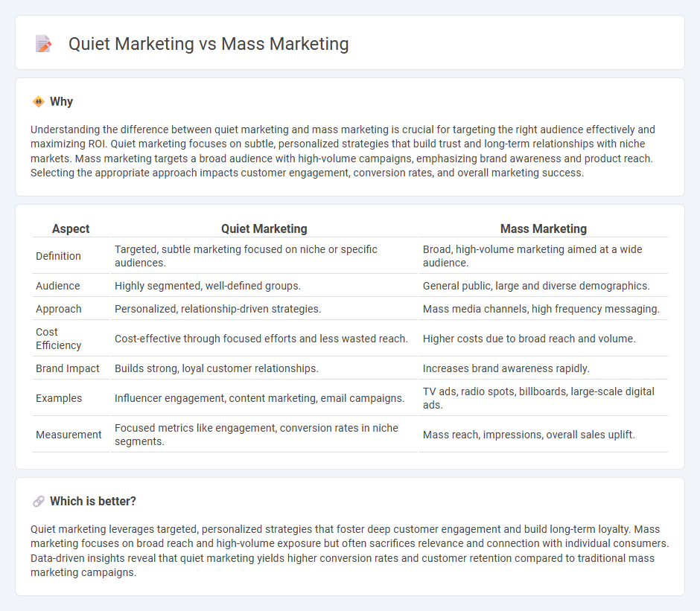Click the Examples row label
The width and height of the screenshot is (700, 611).
[59, 398]
